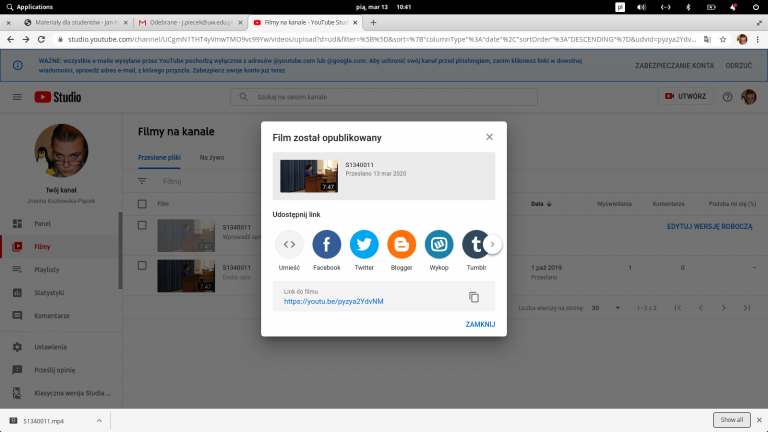
Task: Go to the next page of videos
Action: pyautogui.click(x=723, y=308)
